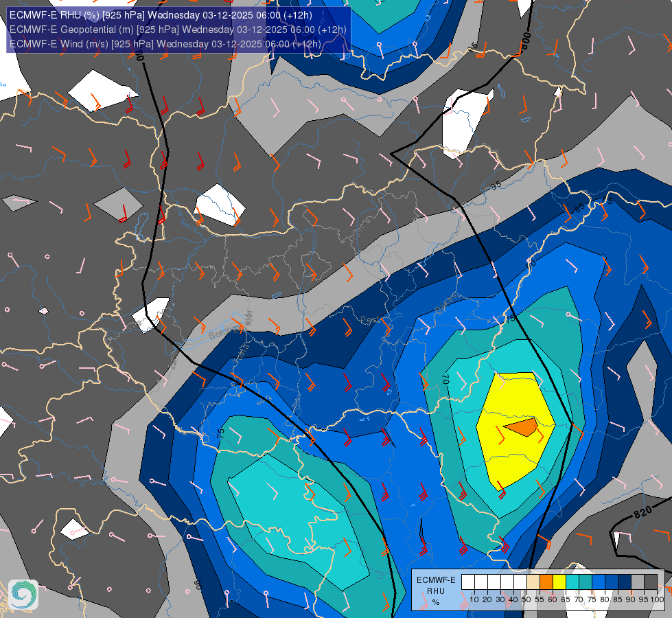Click the ECMWF-E RHU % legend title
Screen dimensions: 672x618
[436, 591]
